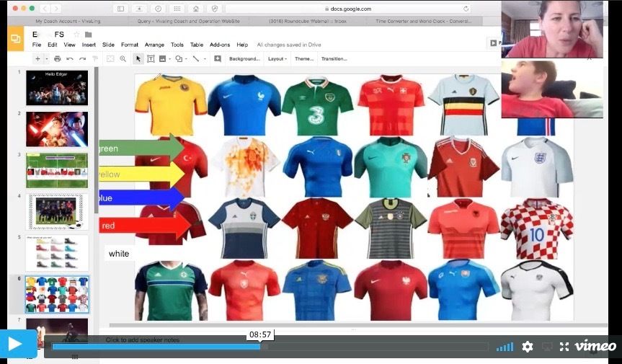Show Safari top sites grid icon
This screenshot has width=622, height=364.
(177, 9)
